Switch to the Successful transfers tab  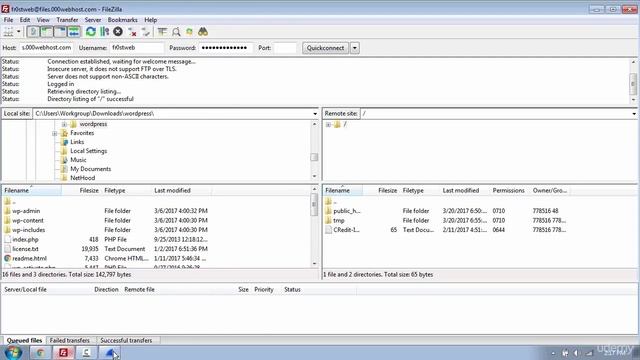126,340
